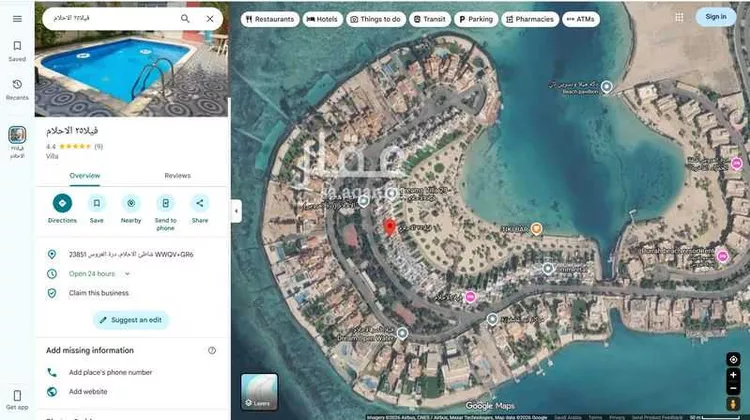Screen dimensions: 750x420
Task: Show Things to do on the map
Action: coord(376,19)
